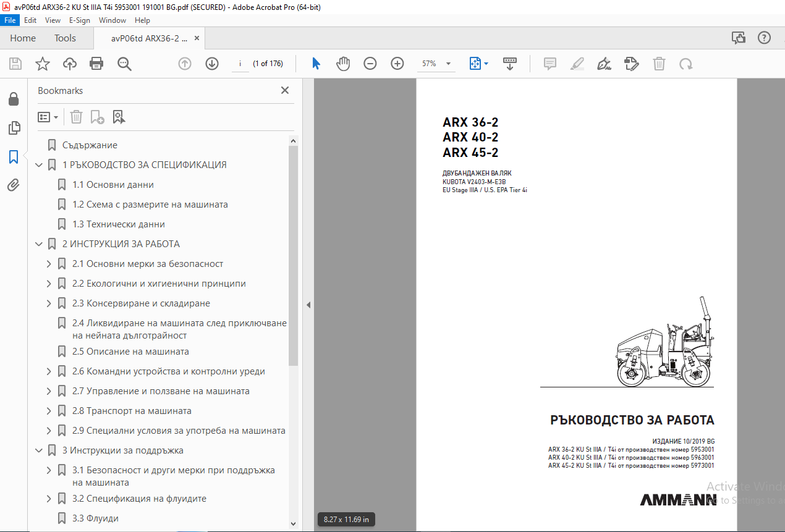Add a sticky note comment

pos(549,64)
